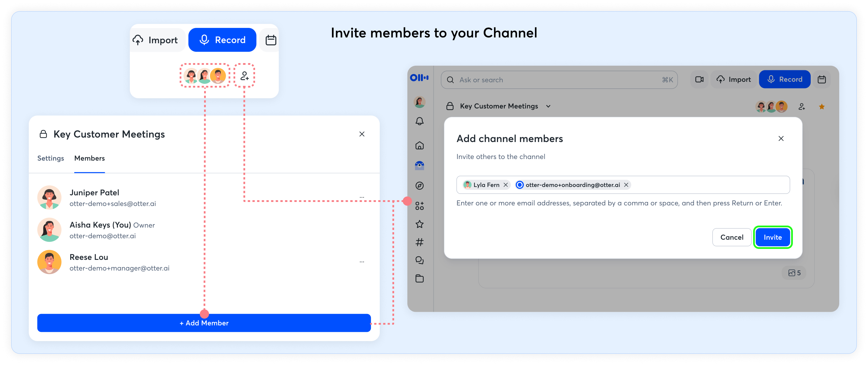The height and width of the screenshot is (365, 868).
Task: Remove Lyla Fern chip from invite field
Action: click(x=506, y=185)
